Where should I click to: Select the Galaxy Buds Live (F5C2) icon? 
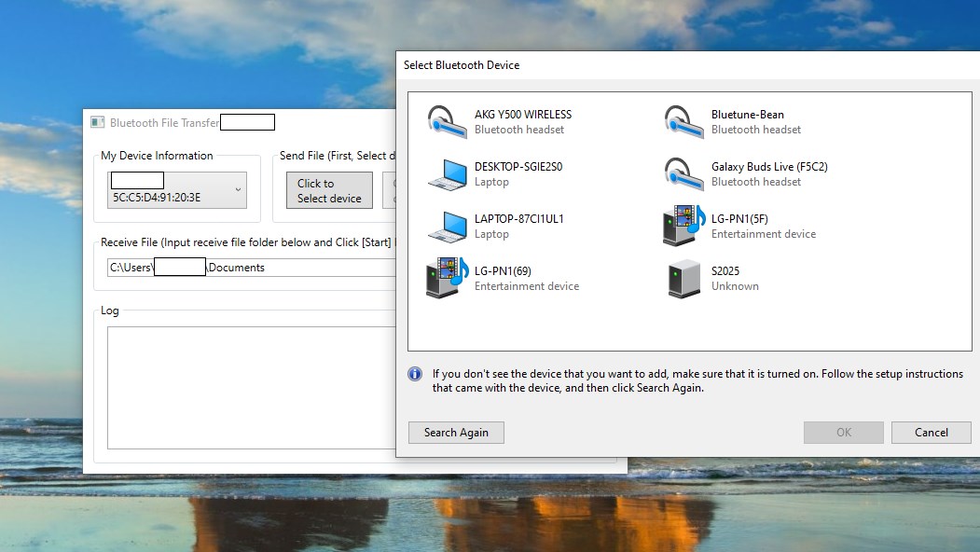[683, 173]
